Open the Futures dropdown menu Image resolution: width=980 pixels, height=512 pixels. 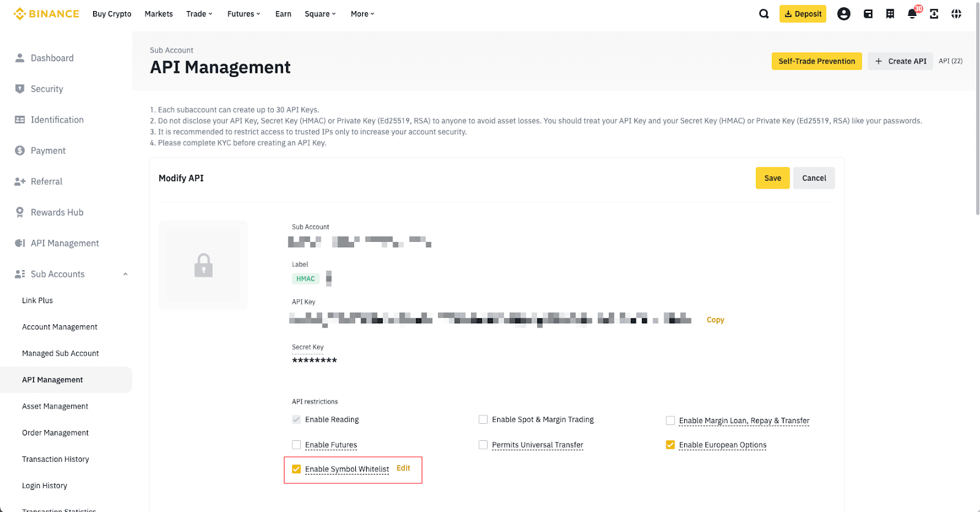tap(243, 14)
